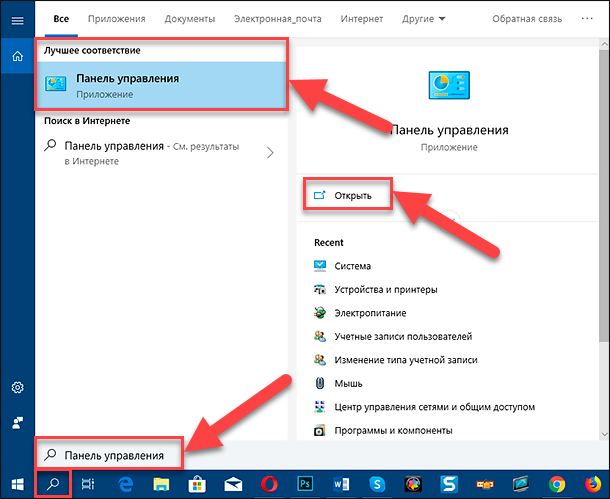
Task: Open Opera browser from taskbar
Action: tap(269, 484)
